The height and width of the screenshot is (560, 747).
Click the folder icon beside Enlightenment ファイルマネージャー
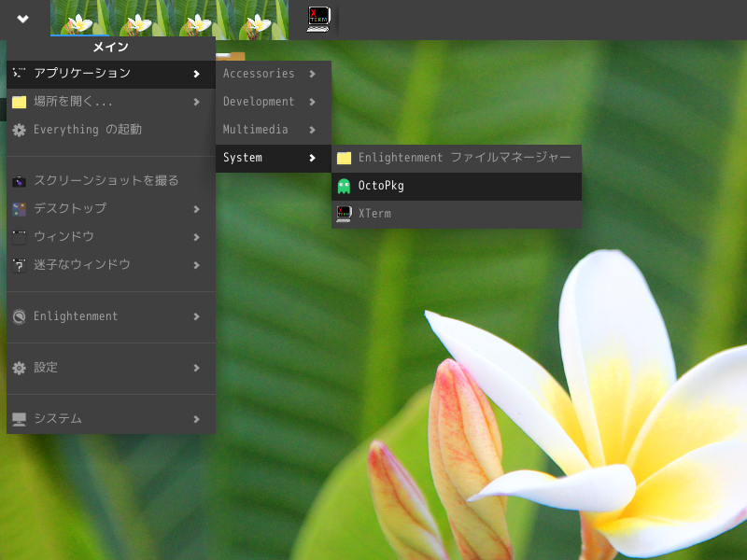[x=344, y=158]
